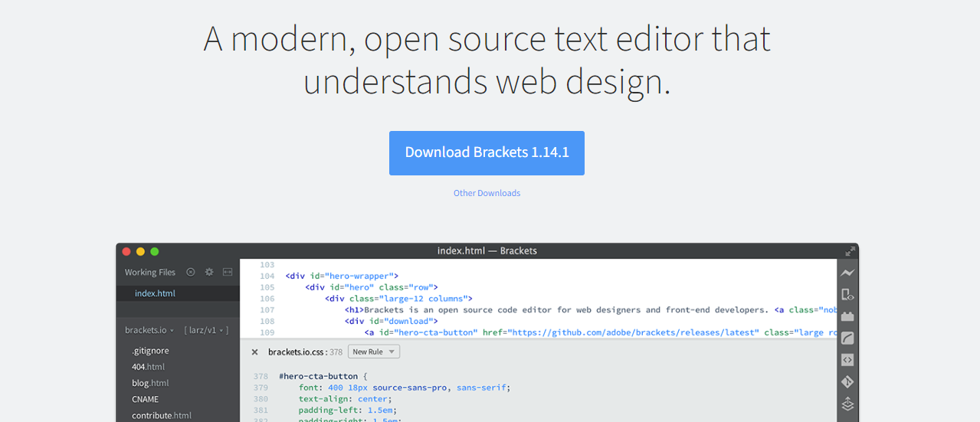Click Live Preview lightning icon in Brackets sidebar
Image resolution: width=980 pixels, height=422 pixels.
847,273
